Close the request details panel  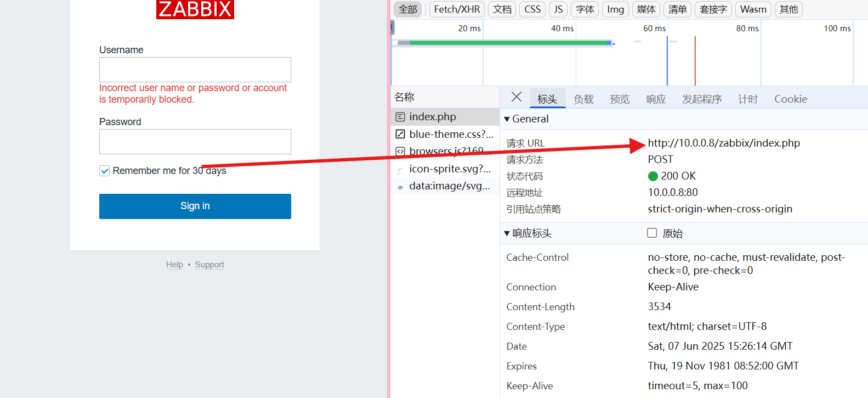tap(516, 97)
